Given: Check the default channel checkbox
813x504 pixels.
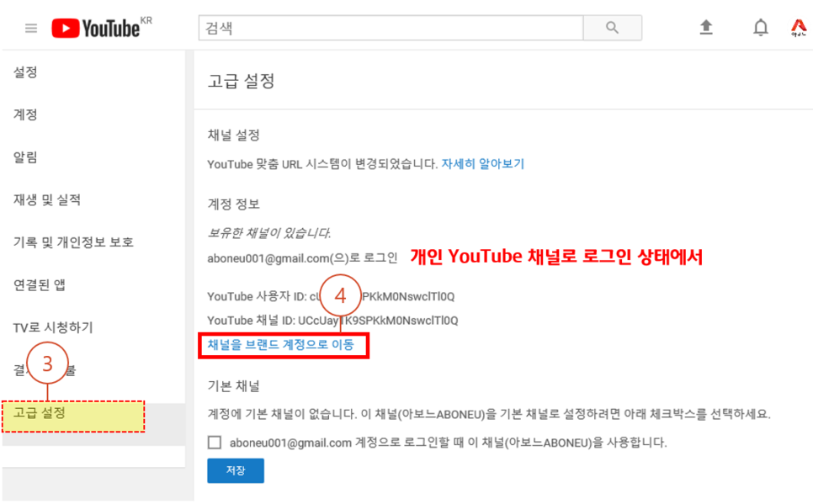Looking at the screenshot, I should tap(214, 443).
